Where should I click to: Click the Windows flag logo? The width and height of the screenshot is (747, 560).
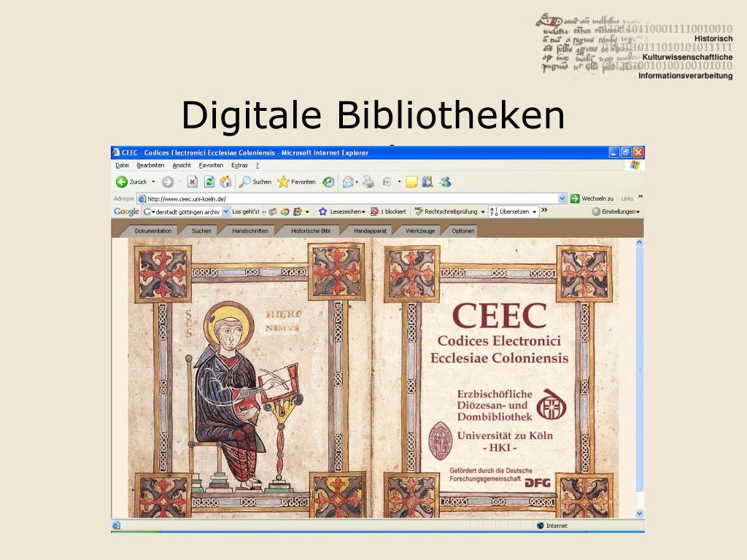pyautogui.click(x=635, y=166)
